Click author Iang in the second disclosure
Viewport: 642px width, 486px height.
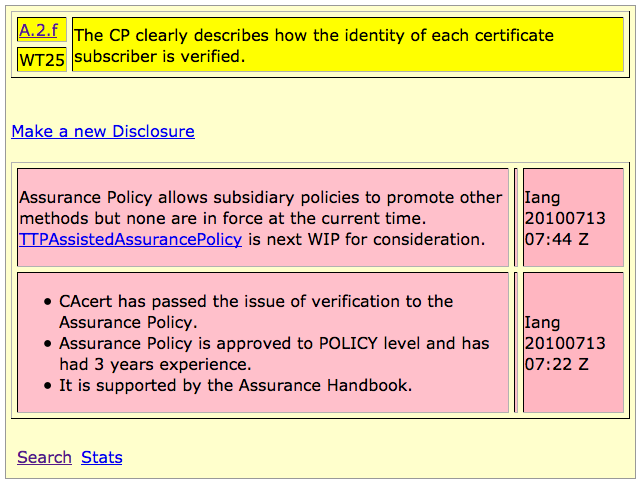(x=544, y=322)
